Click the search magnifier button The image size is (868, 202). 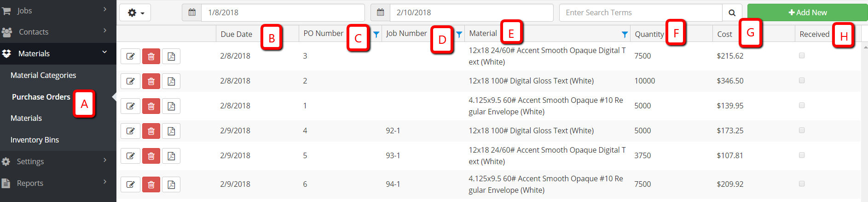pos(732,13)
